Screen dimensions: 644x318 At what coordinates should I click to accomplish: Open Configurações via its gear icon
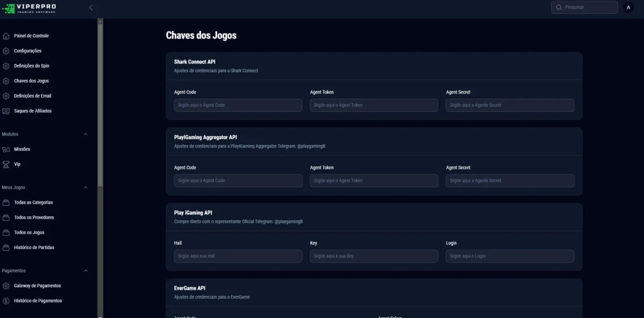click(6, 51)
